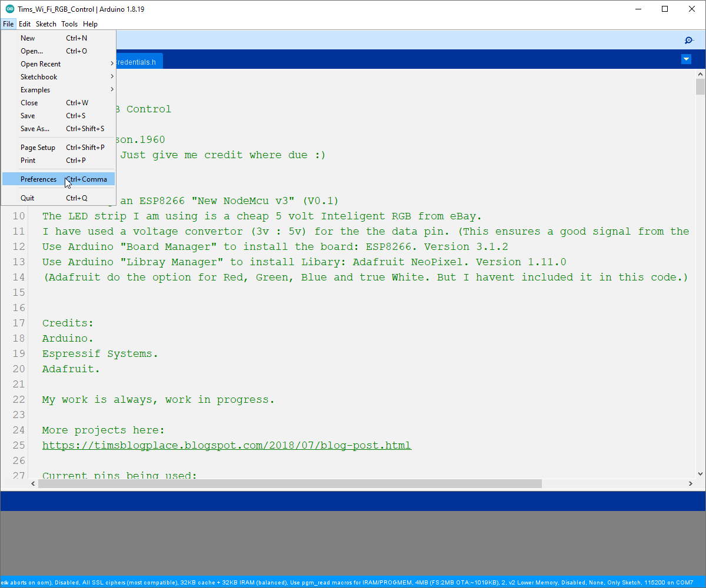706x588 pixels.
Task: Open the Edit menu
Action: click(25, 24)
